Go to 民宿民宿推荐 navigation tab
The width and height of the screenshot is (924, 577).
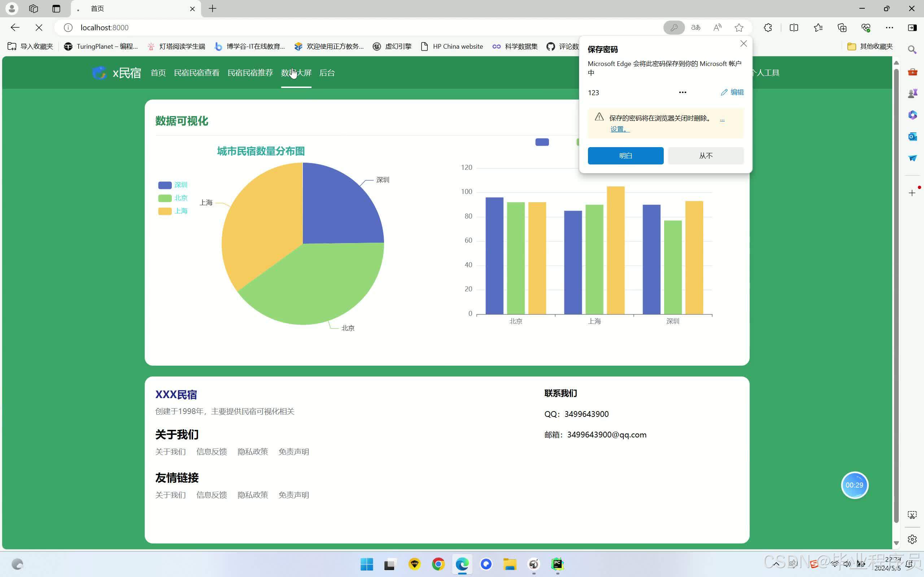click(250, 73)
